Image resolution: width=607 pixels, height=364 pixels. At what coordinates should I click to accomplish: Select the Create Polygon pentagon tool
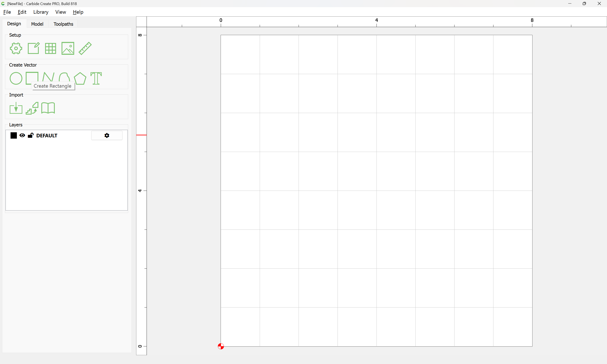point(80,78)
